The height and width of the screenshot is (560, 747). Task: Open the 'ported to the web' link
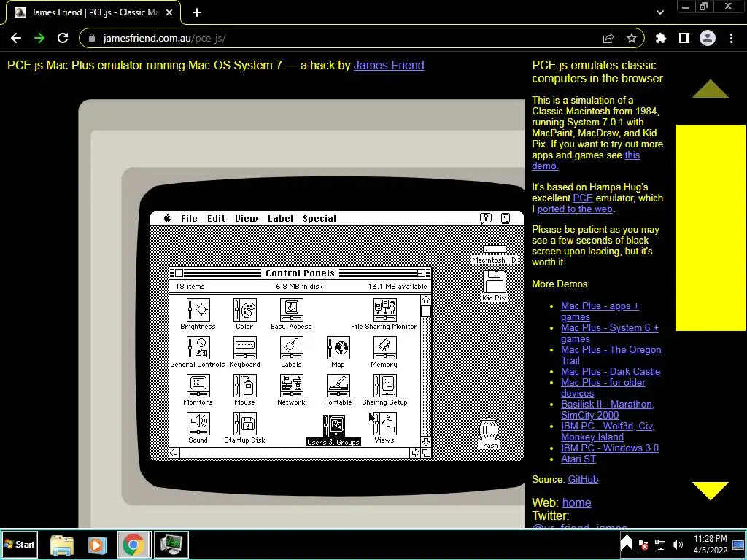click(575, 209)
